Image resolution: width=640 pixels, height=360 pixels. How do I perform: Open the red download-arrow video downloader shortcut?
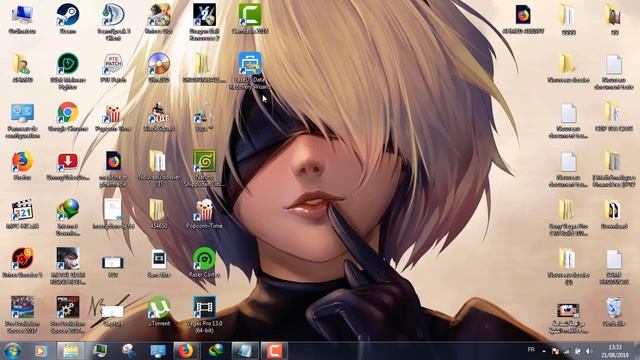(68, 165)
